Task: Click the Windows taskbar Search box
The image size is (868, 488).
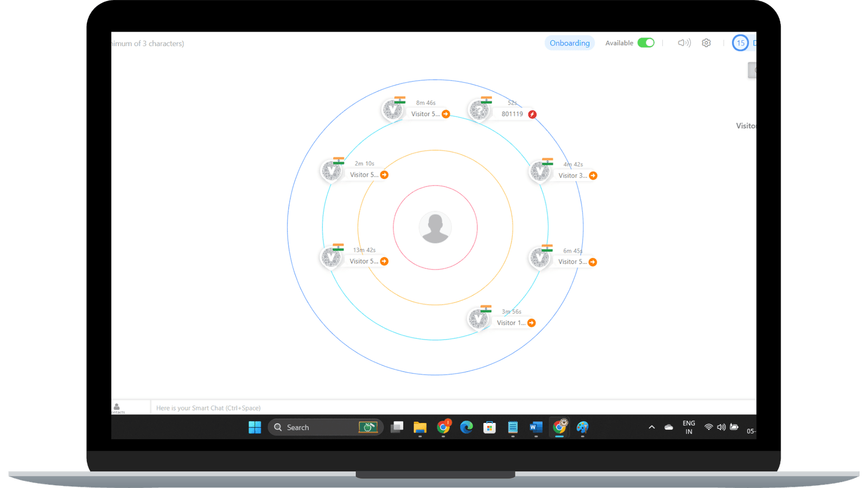Action: point(315,427)
